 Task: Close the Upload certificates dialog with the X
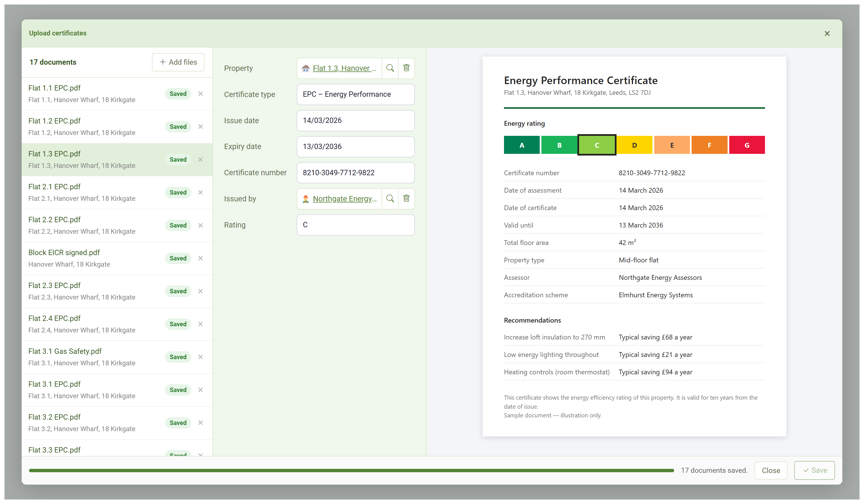827,33
